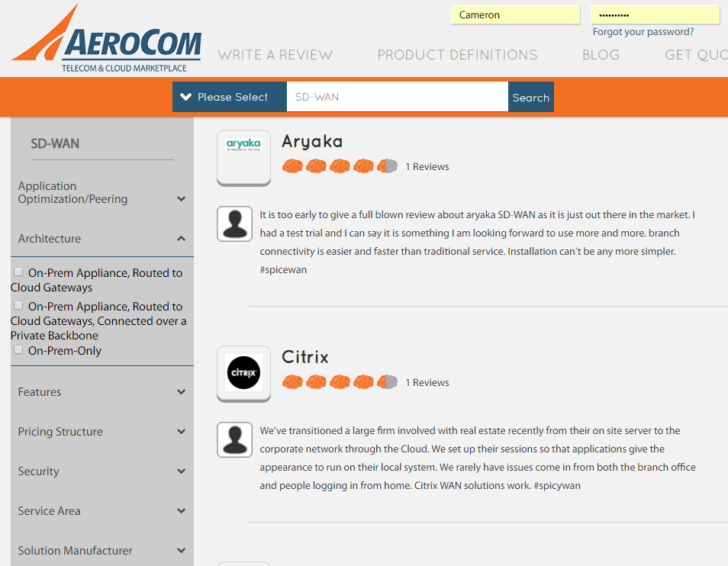Check the On-Prem-Only option

coord(18,350)
